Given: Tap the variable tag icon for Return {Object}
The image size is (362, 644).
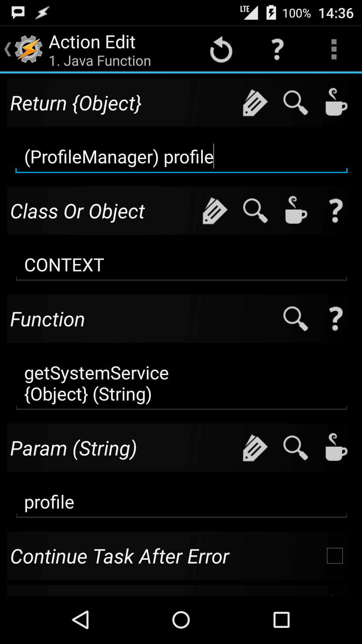Looking at the screenshot, I should 255,103.
